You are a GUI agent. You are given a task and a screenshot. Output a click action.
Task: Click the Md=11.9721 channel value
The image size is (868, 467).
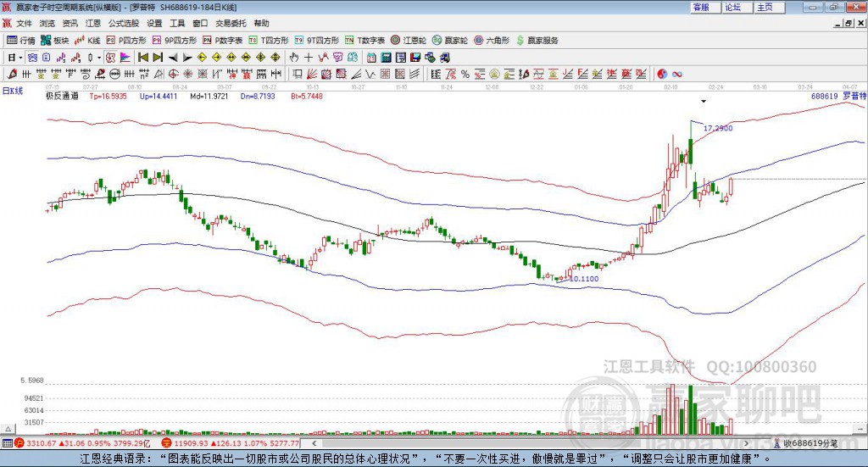pyautogui.click(x=209, y=96)
